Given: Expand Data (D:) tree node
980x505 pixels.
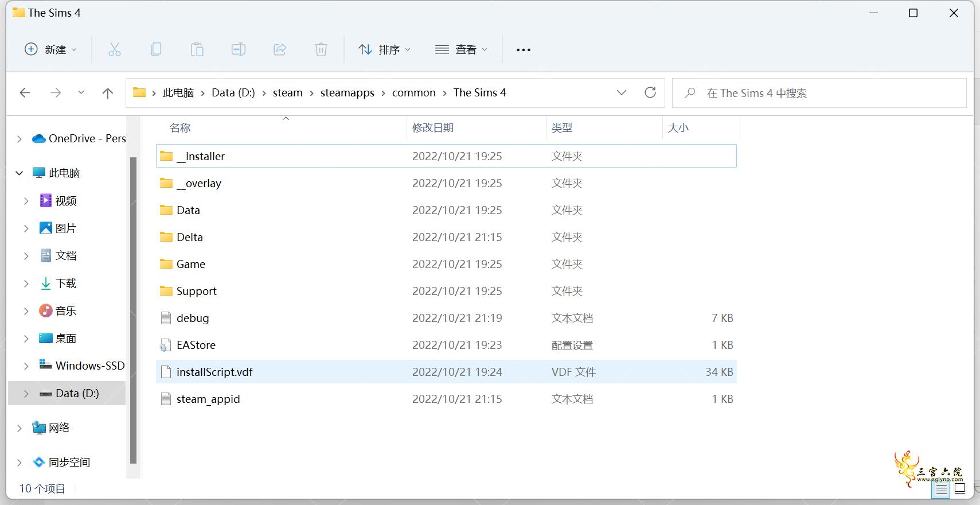Looking at the screenshot, I should click(x=26, y=393).
